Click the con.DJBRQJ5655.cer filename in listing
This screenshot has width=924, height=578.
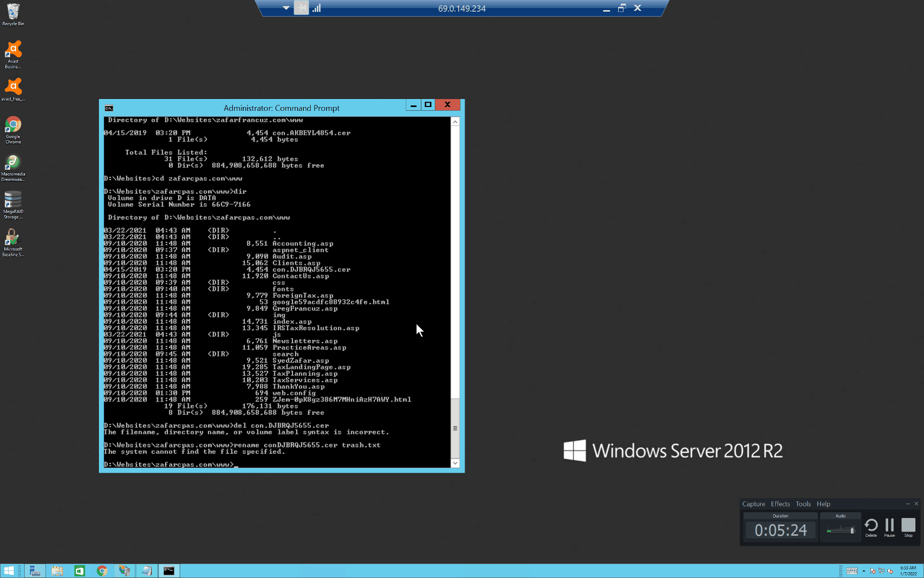[312, 270]
